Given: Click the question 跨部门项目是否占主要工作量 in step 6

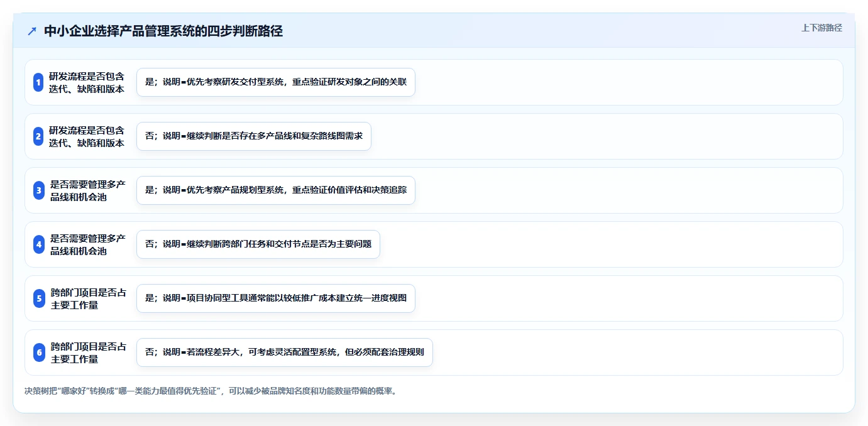Looking at the screenshot, I should pyautogui.click(x=89, y=352).
